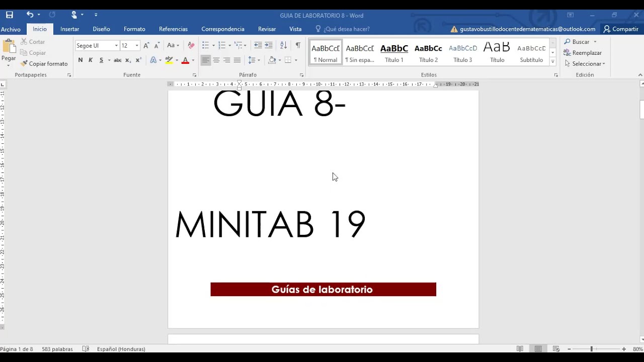Apply the Sin espaciado style
Screen dimensions: 644x362
click(360, 52)
